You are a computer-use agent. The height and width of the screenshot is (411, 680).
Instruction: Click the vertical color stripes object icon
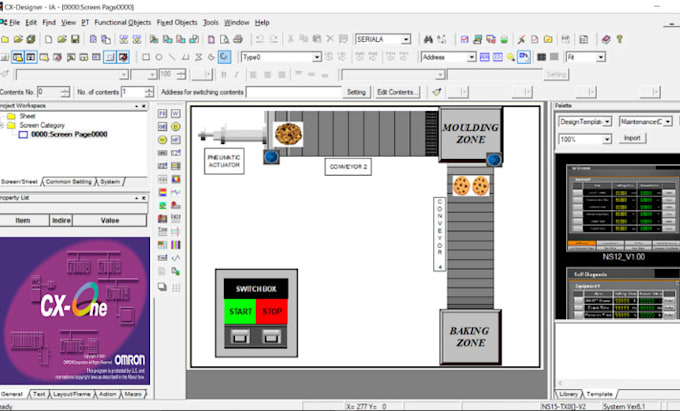176,245
